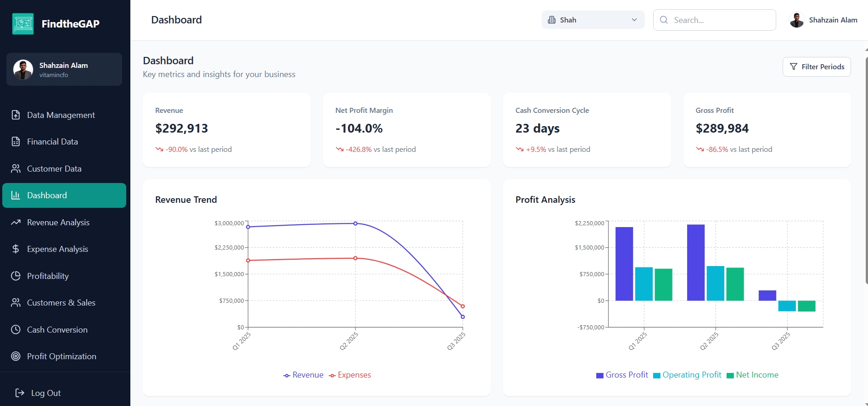868x406 pixels.
Task: Expand the Filter Periods options
Action: (816, 67)
